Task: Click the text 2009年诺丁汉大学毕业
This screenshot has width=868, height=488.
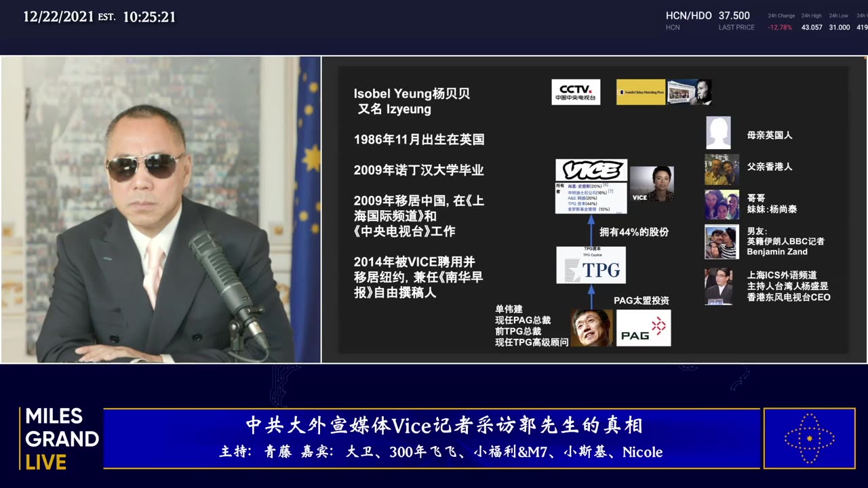Action: click(x=419, y=171)
